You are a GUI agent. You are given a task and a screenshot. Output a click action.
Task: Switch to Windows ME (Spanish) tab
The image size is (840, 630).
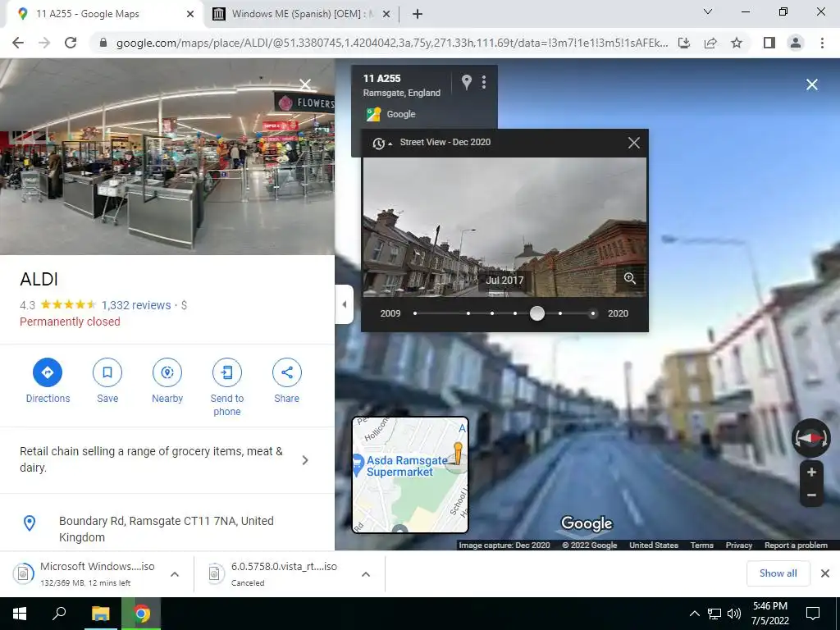tap(302, 14)
